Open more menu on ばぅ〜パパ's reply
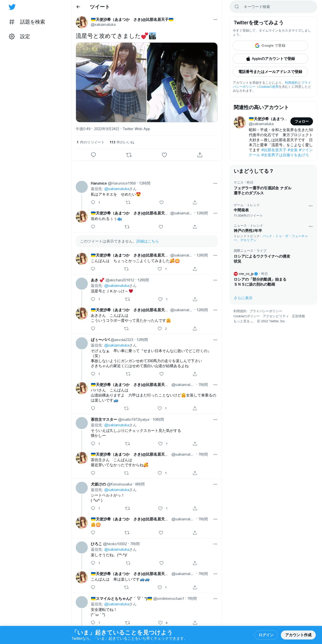This screenshot has height=644, width=322. [x=215, y=340]
